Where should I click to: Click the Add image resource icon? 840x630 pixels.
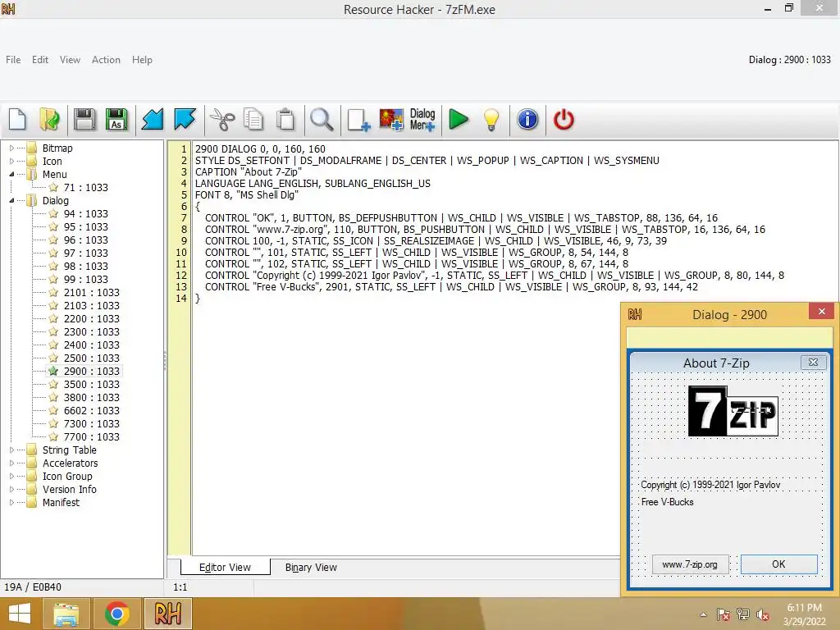click(x=391, y=119)
